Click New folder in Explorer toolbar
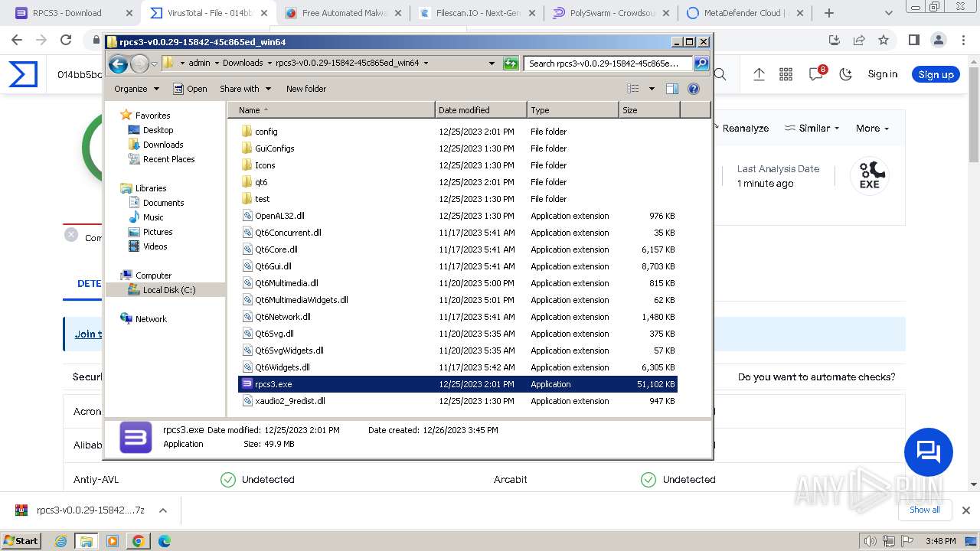980x551 pixels. point(306,89)
